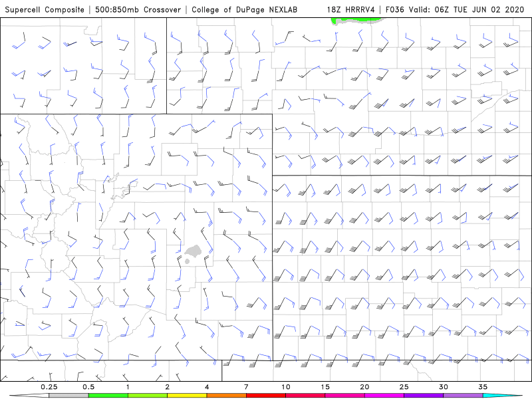Click the legend value 10
This screenshot has height=399, width=532.
[286, 387]
